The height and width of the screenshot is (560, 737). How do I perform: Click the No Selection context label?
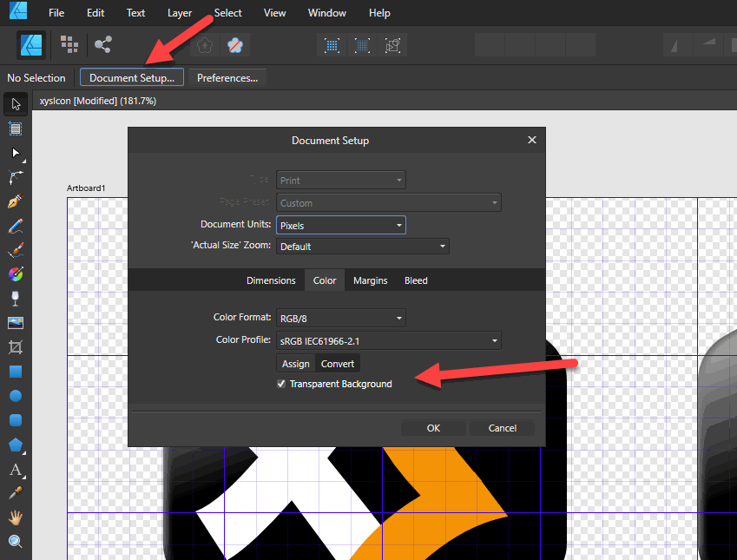36,78
